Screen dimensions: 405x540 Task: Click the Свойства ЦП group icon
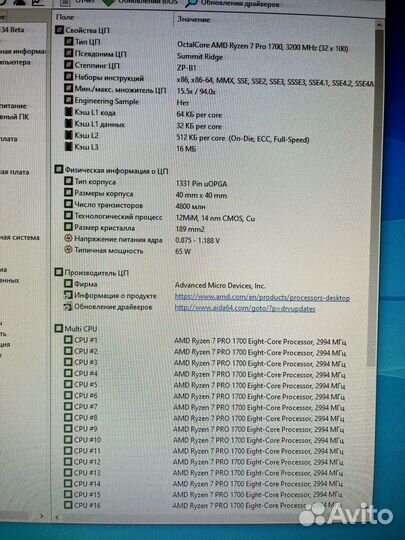59,30
